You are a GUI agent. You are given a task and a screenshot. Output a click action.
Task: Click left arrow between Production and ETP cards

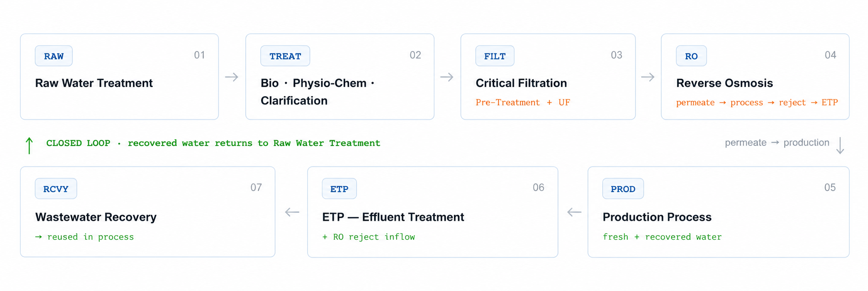click(574, 212)
